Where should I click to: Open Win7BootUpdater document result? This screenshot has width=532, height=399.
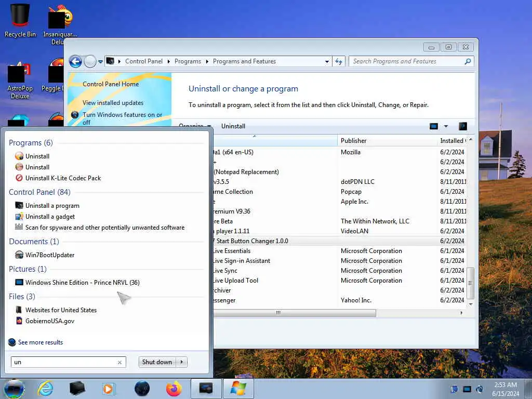click(x=45, y=255)
